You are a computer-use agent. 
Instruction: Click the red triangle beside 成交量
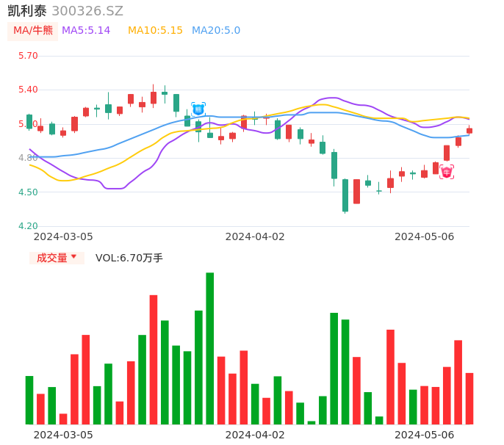pos(73,257)
